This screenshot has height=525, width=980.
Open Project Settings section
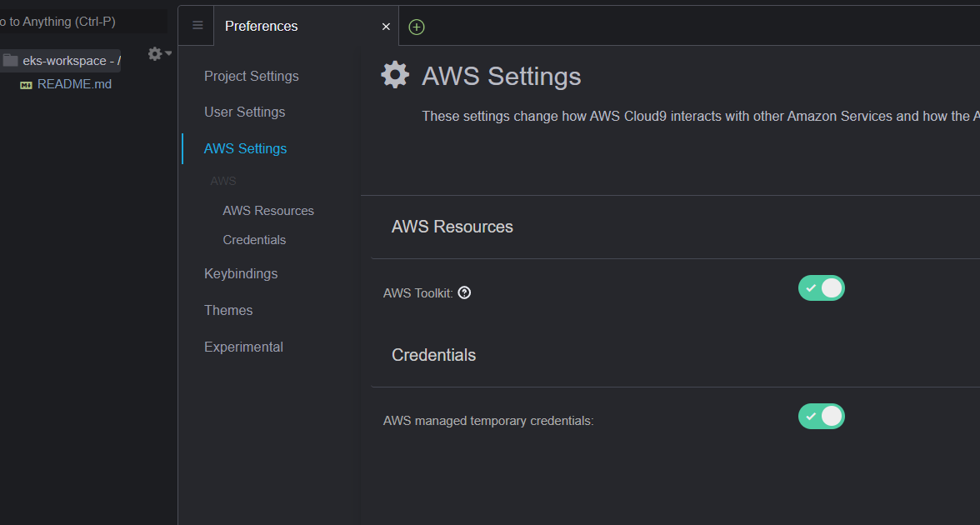click(x=252, y=76)
